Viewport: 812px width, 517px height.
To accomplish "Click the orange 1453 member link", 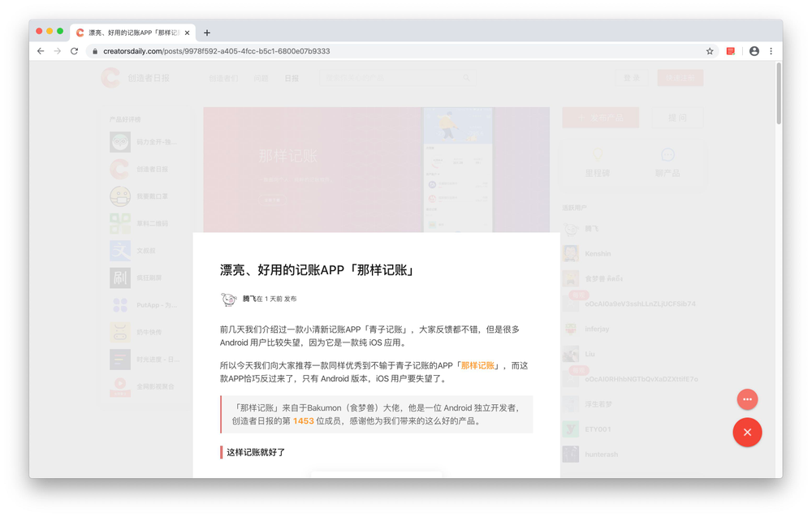I will (304, 420).
